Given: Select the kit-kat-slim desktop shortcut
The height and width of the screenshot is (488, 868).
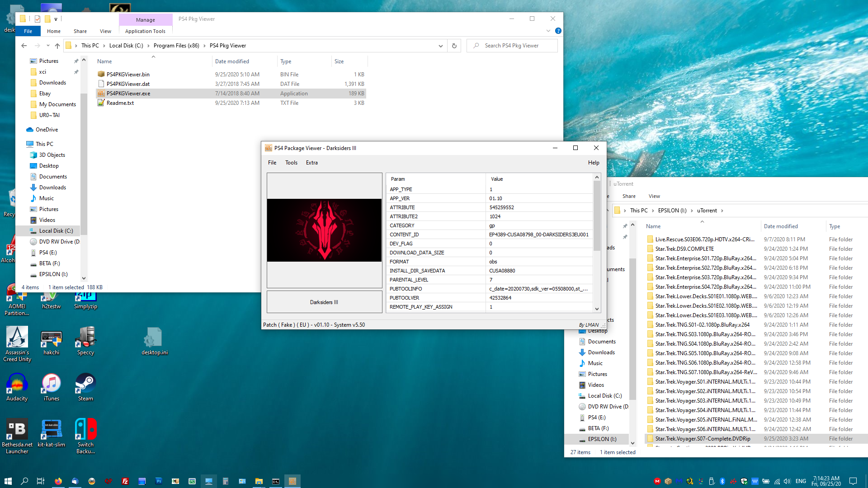Looking at the screenshot, I should [51, 433].
